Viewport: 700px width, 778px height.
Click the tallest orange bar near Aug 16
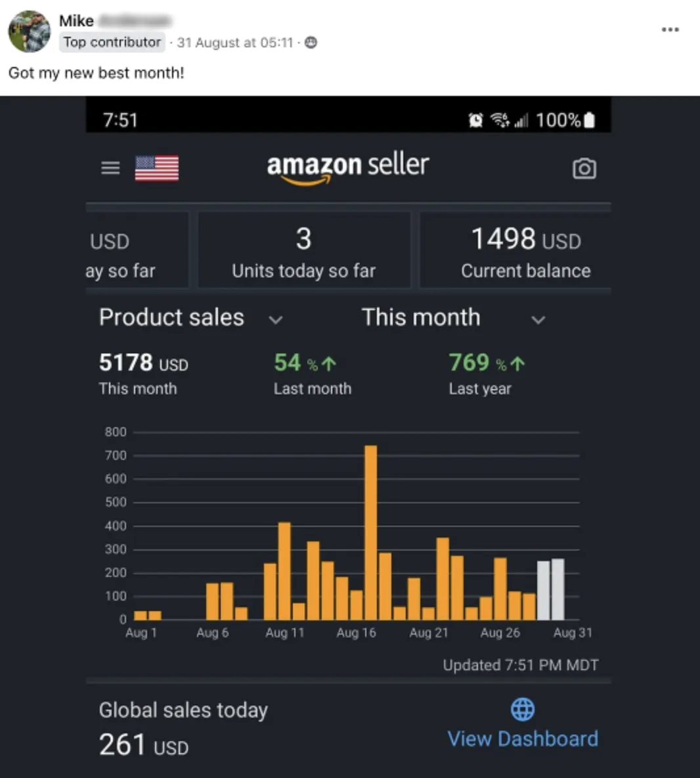coord(370,532)
